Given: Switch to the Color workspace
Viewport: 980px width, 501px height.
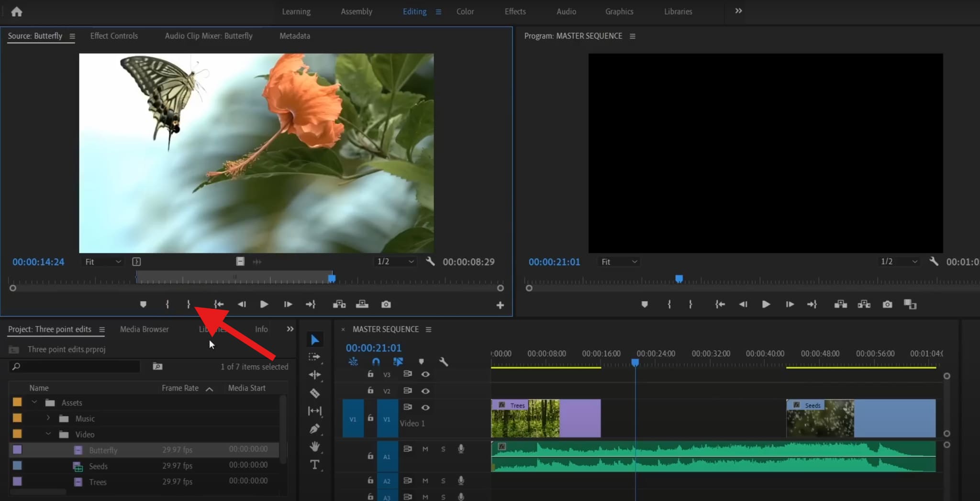Looking at the screenshot, I should (465, 11).
